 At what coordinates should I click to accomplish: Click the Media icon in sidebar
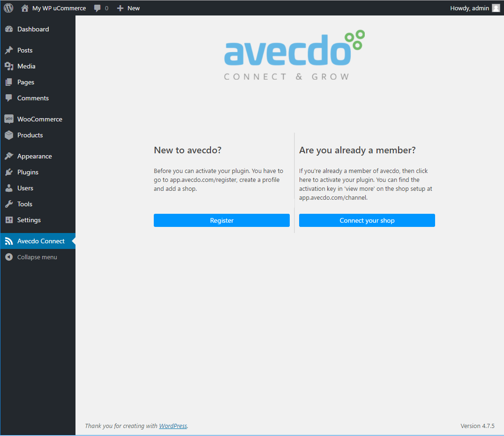[9, 66]
